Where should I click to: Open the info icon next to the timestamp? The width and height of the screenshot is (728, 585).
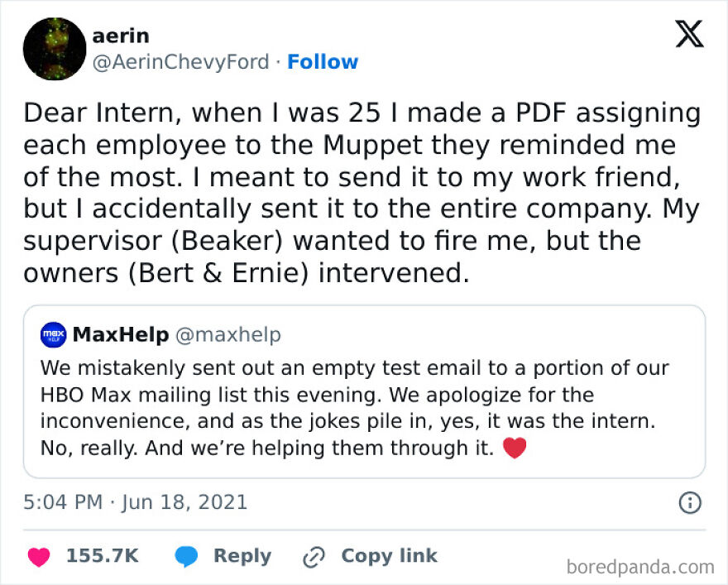[x=692, y=502]
